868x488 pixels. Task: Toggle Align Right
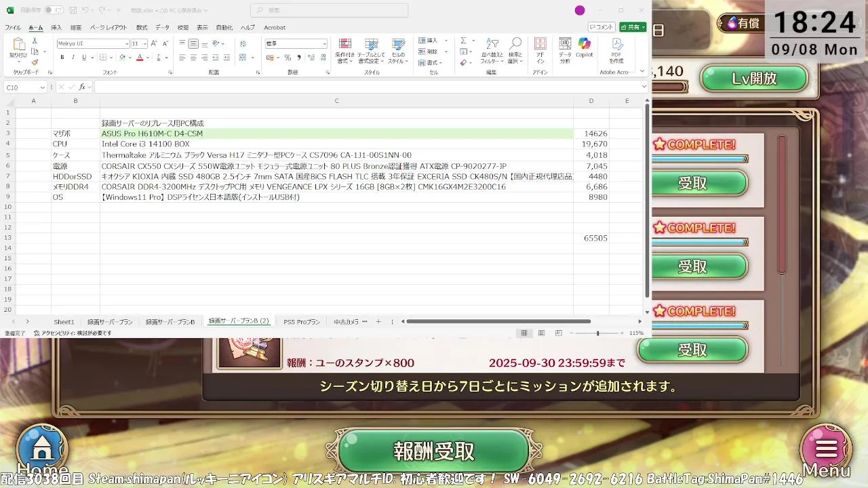204,58
